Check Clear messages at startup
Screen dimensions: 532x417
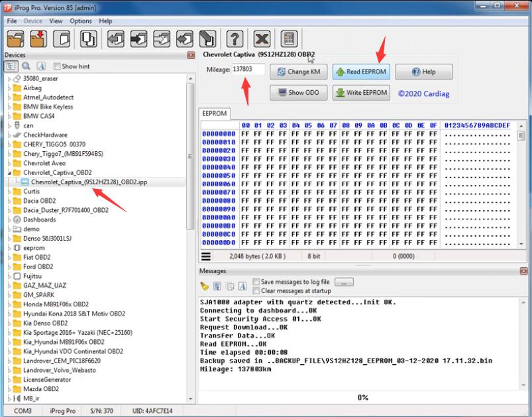point(256,291)
